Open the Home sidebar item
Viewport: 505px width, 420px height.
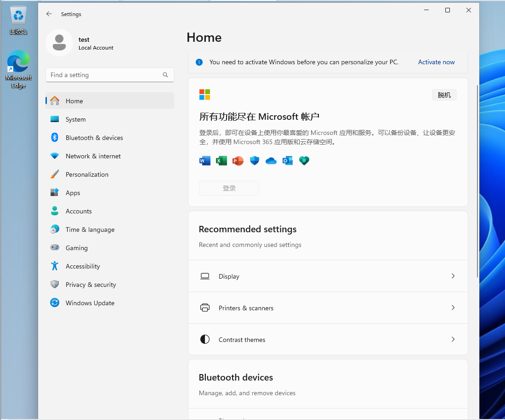tap(110, 101)
